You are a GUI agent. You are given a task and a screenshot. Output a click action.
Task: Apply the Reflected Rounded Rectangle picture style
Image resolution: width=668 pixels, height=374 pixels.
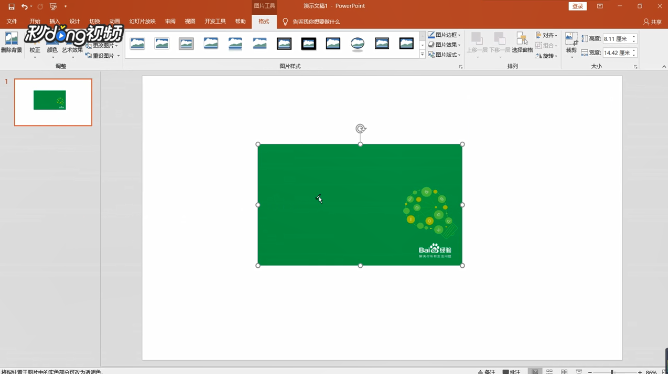point(235,43)
